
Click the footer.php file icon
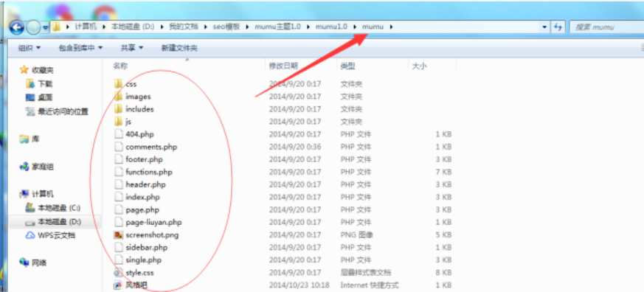(x=118, y=159)
